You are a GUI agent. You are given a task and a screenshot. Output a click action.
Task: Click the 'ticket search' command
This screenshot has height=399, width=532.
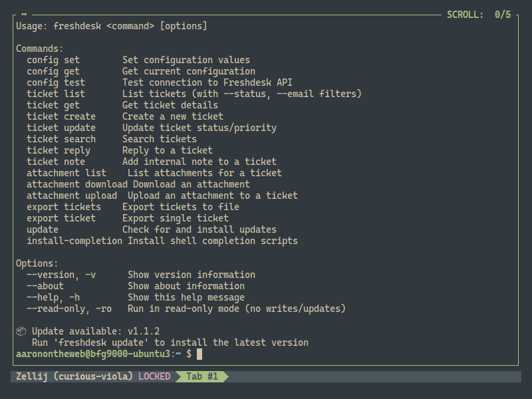[61, 139]
